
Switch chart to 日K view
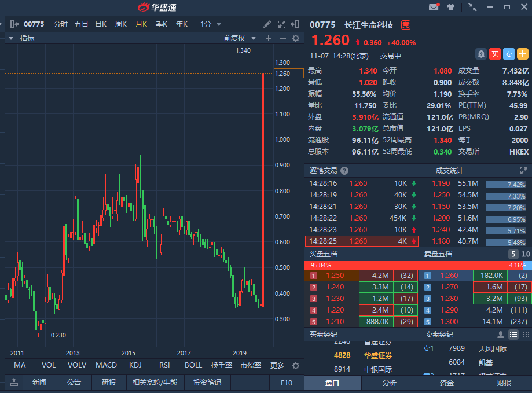point(101,24)
